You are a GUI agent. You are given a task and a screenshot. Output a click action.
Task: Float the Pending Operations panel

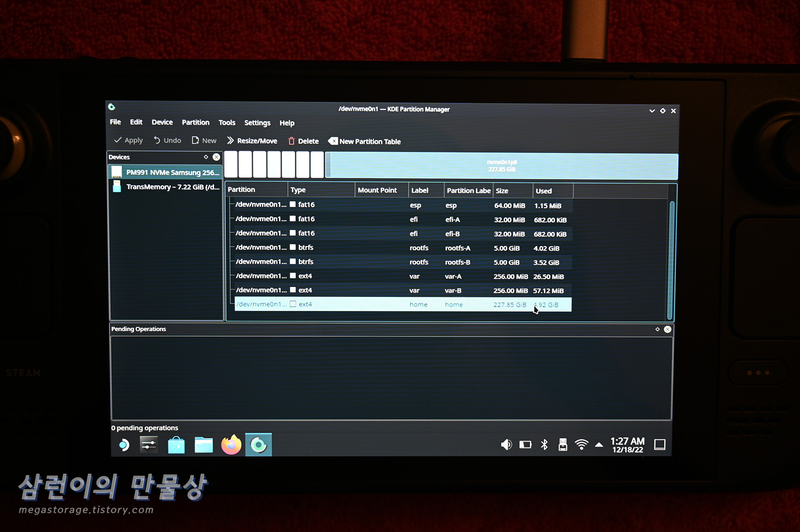(657, 329)
